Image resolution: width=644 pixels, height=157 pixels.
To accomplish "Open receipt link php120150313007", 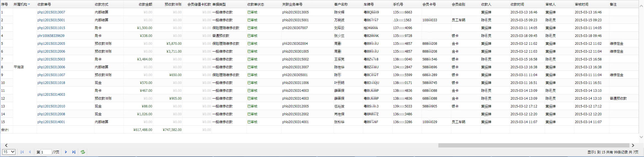I will pyautogui.click(x=51, y=12).
